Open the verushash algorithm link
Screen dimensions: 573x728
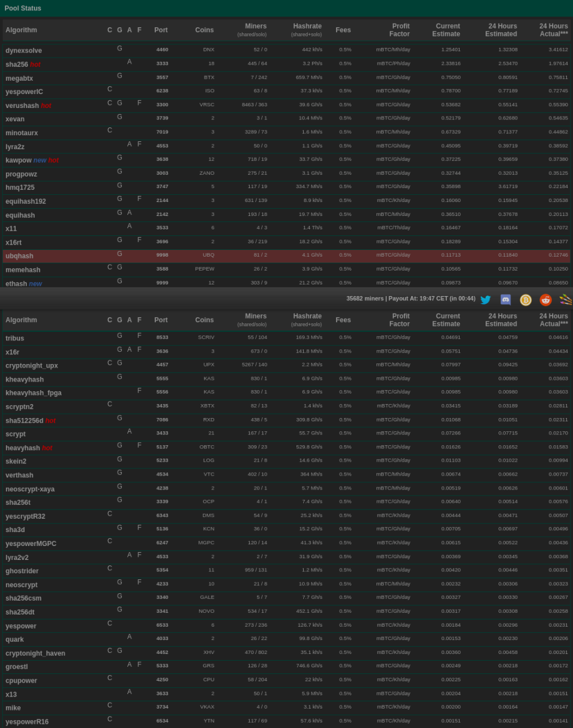tap(22, 106)
